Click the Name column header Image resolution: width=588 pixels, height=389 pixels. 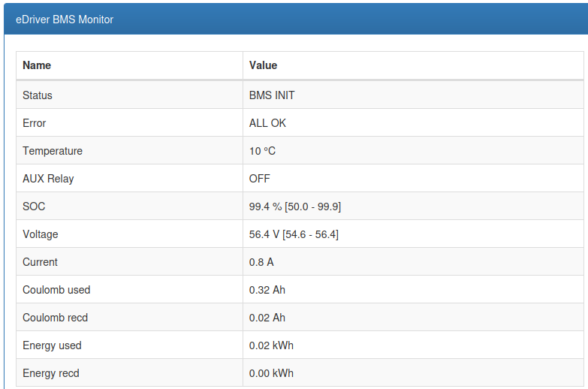(37, 65)
